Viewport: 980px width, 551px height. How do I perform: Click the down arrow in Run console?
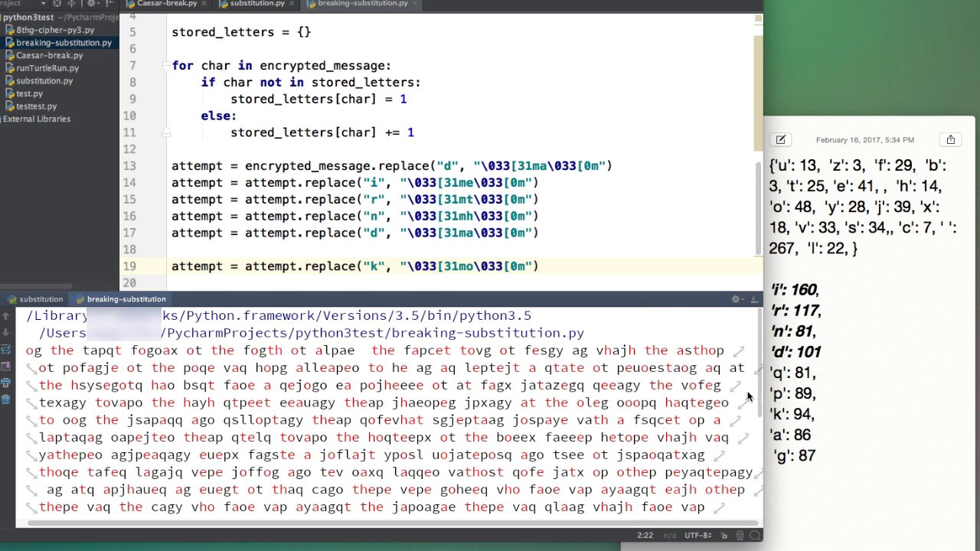[6, 333]
